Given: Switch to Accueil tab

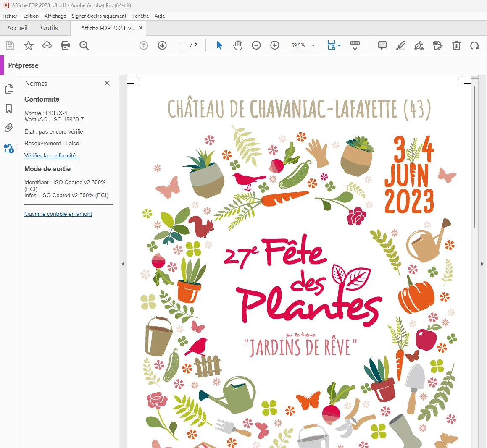Looking at the screenshot, I should pos(17,28).
